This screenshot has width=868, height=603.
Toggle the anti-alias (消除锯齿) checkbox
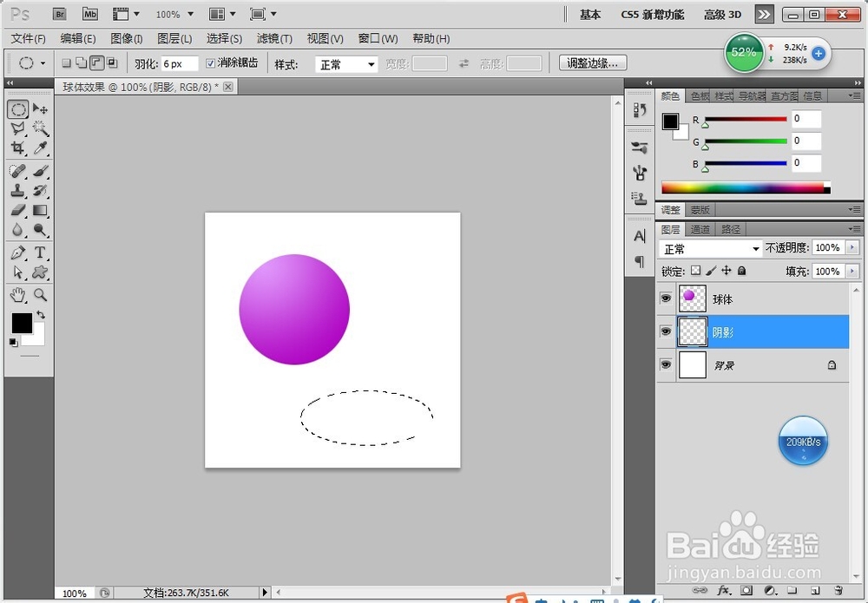click(x=210, y=63)
